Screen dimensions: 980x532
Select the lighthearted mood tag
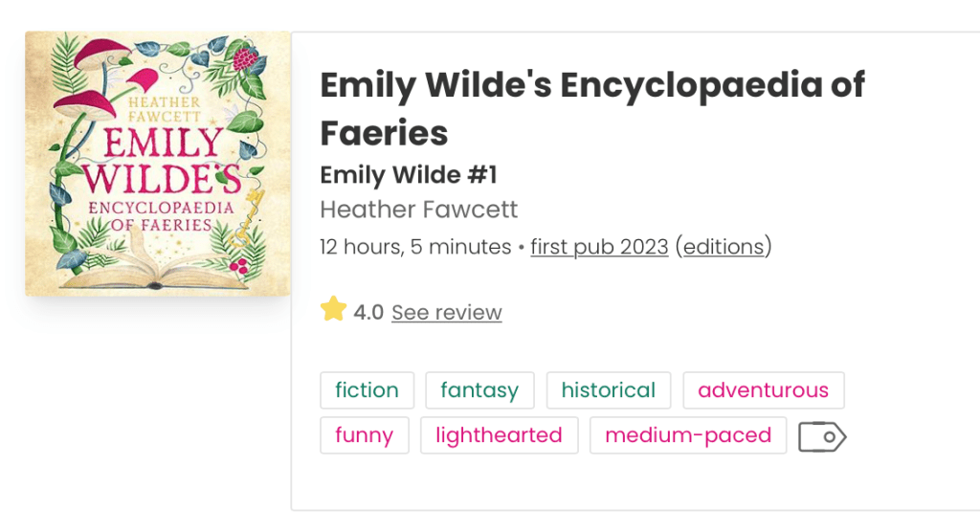(499, 435)
